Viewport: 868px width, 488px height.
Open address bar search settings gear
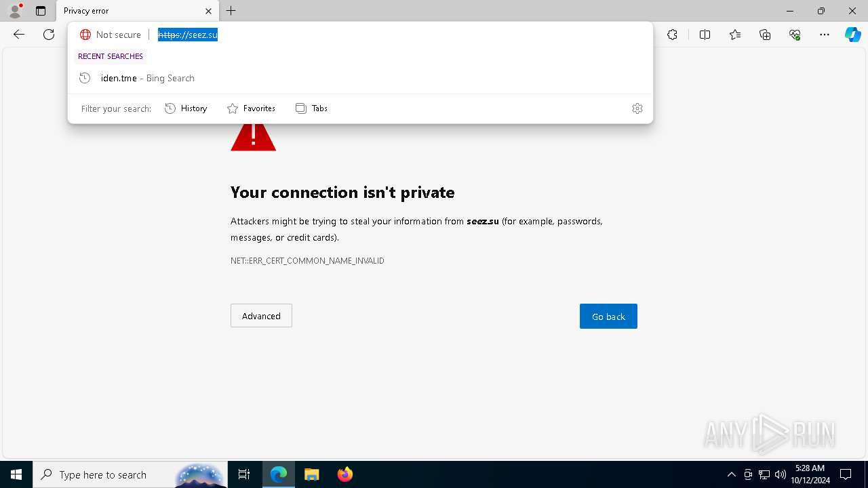[637, 108]
